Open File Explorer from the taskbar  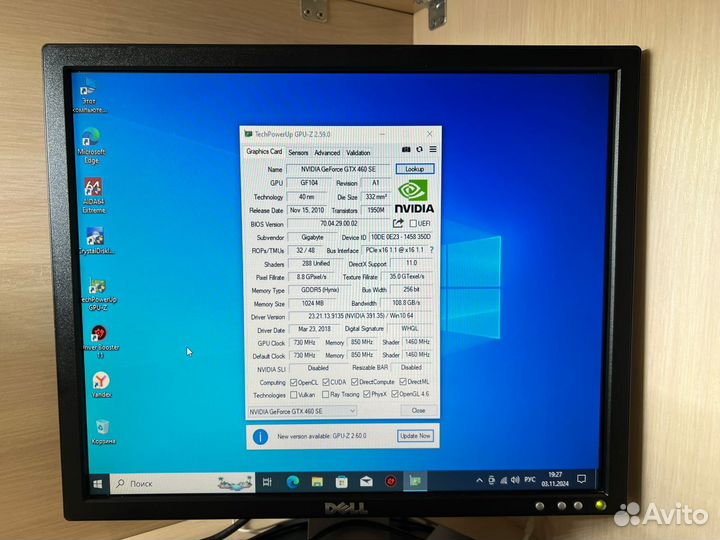[x=317, y=482]
